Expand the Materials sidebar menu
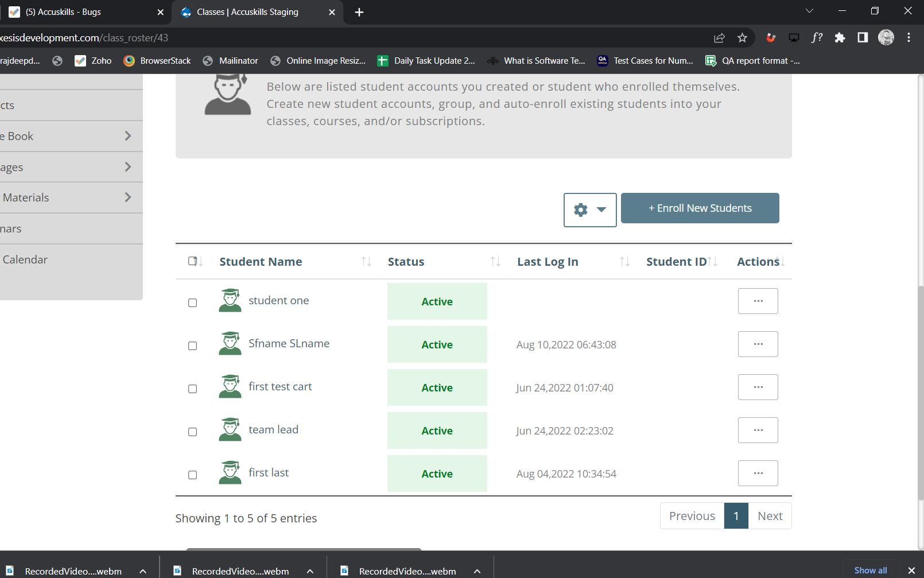Image resolution: width=924 pixels, height=578 pixels. [x=69, y=197]
